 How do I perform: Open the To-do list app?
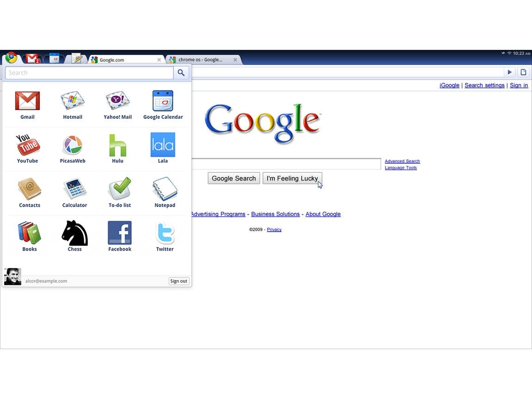pyautogui.click(x=120, y=188)
